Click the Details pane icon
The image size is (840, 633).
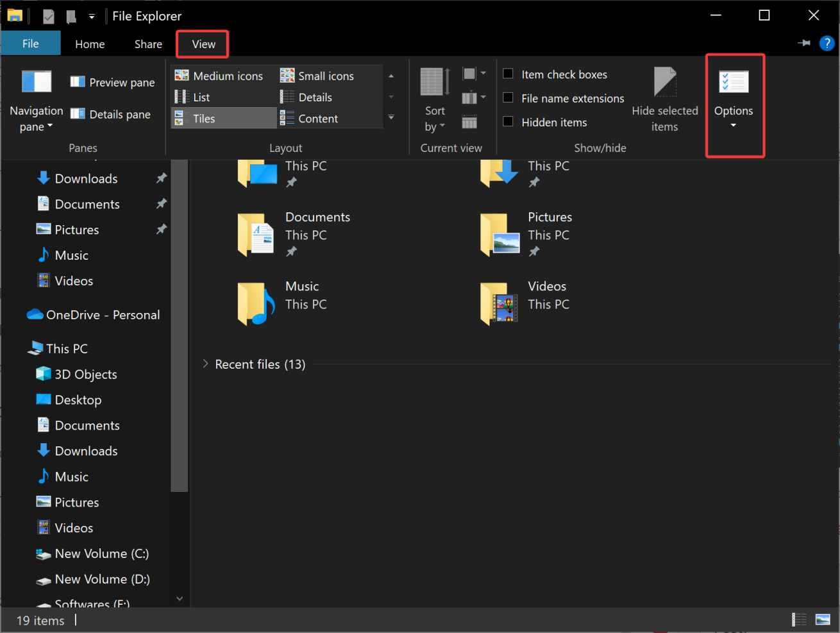pos(78,114)
